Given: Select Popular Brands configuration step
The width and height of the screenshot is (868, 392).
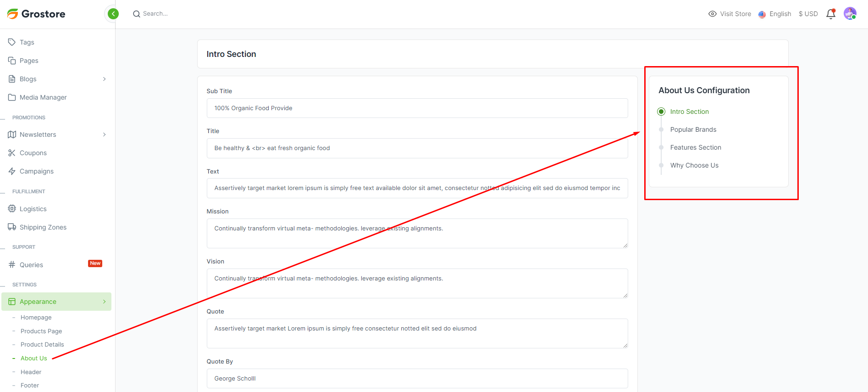Looking at the screenshot, I should click(x=693, y=129).
